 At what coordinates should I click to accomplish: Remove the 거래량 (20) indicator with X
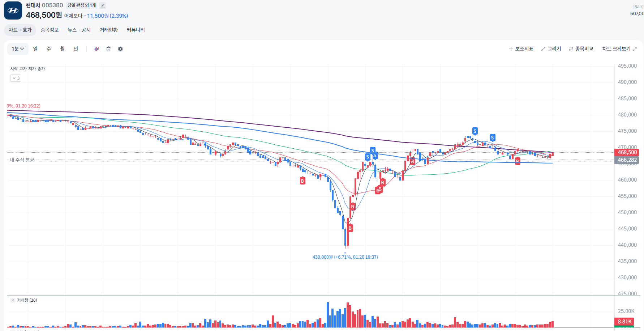click(13, 300)
